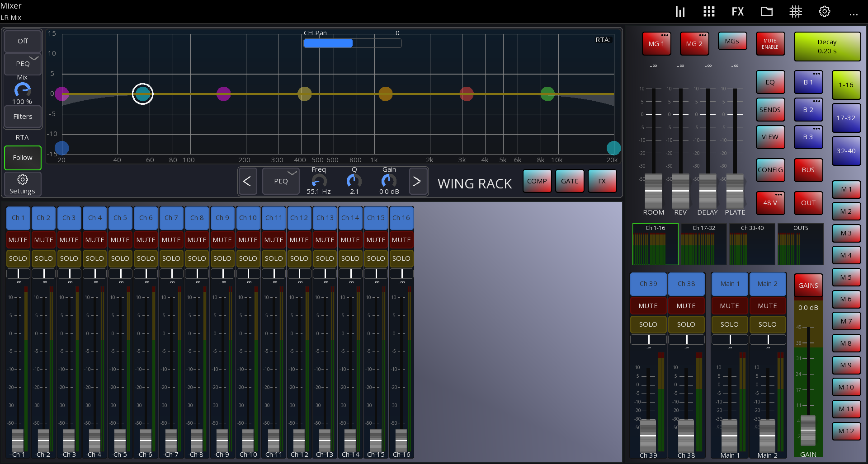The height and width of the screenshot is (464, 868).
Task: Switch to the Ch 33-40 meter bank tab
Action: tap(752, 244)
